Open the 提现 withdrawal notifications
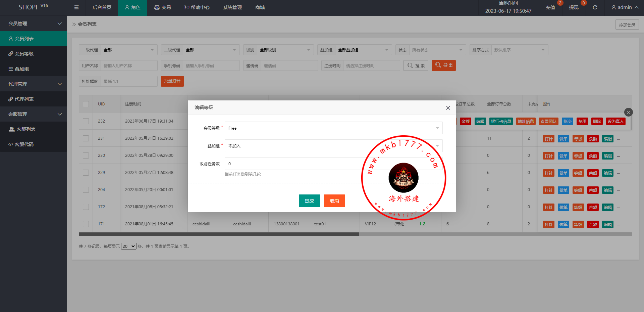Image resolution: width=644 pixels, height=312 pixels. pos(574,7)
